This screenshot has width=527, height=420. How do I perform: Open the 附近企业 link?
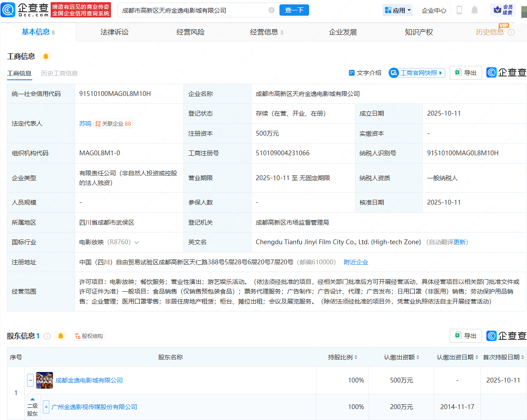point(356,262)
